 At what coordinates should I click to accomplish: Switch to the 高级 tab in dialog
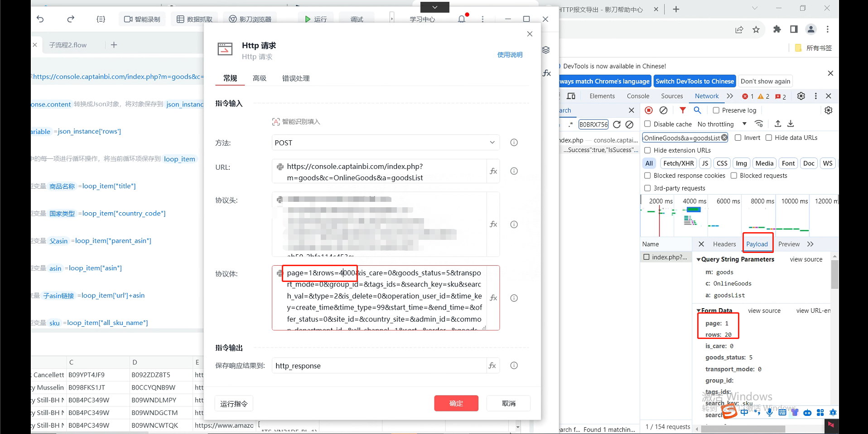tap(260, 78)
